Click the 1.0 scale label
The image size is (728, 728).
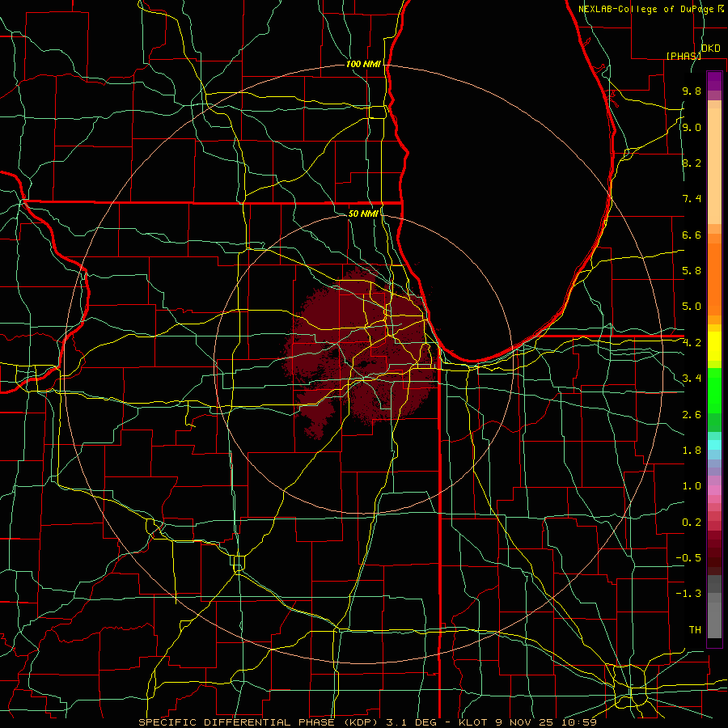click(x=692, y=486)
